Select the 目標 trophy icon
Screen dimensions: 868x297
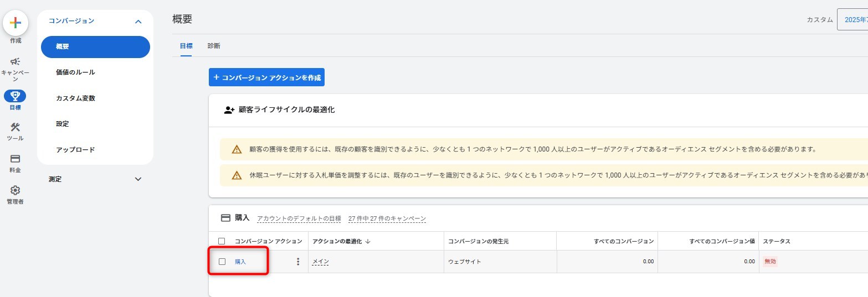[x=15, y=96]
